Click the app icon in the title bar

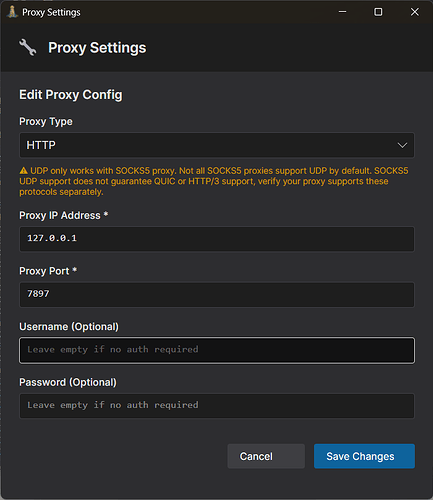[12, 12]
